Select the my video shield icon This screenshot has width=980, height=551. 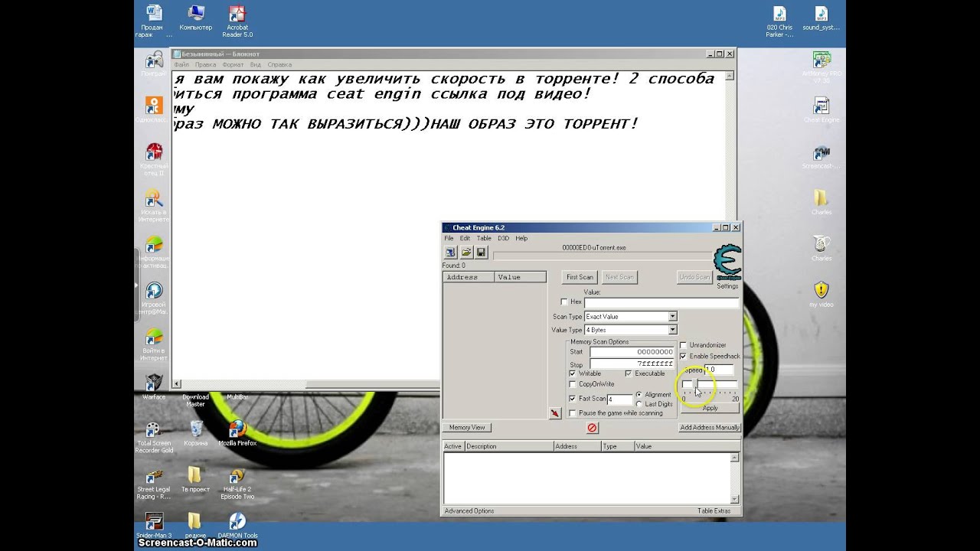coord(822,290)
